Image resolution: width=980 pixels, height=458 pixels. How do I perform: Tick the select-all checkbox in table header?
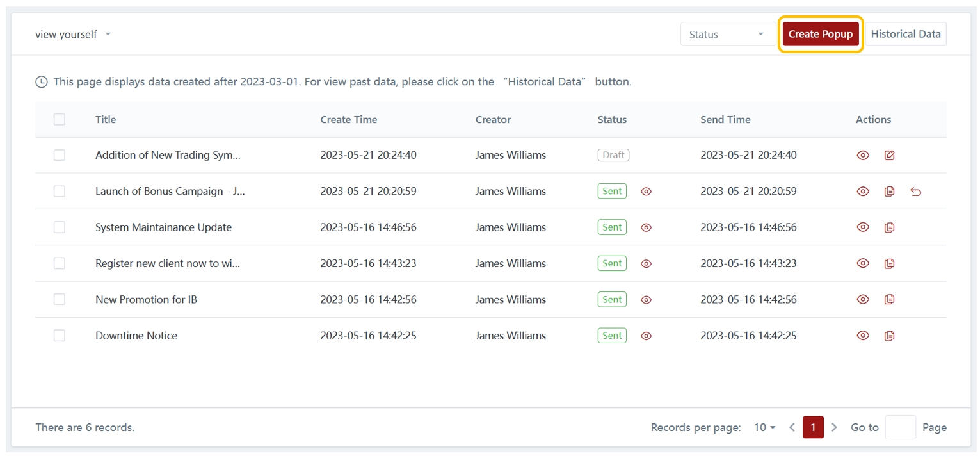60,119
